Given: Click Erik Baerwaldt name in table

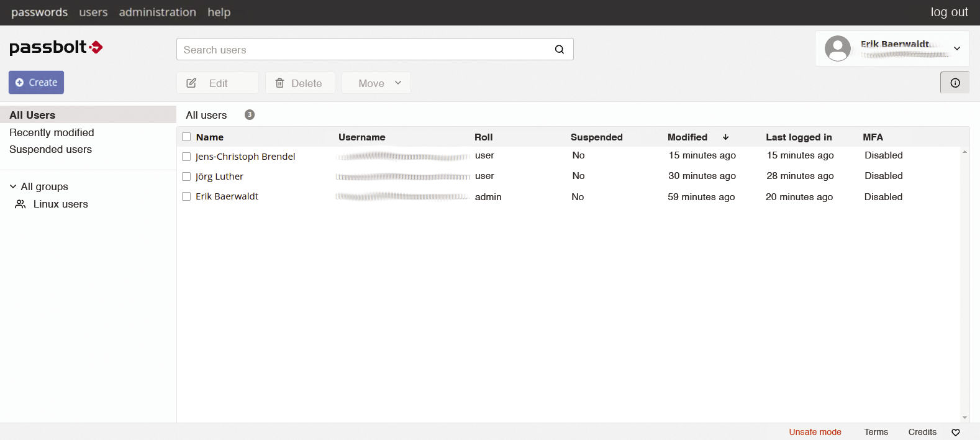Looking at the screenshot, I should pos(227,196).
